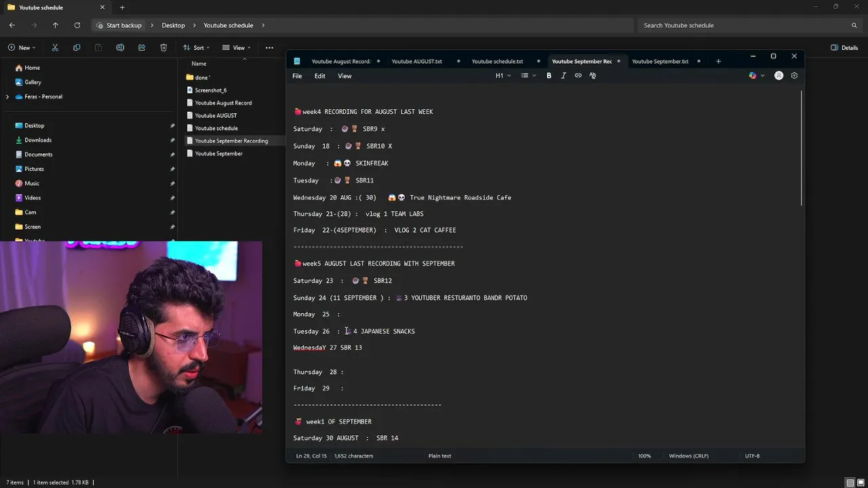This screenshot has width=868, height=488.
Task: Switch to Youtube September.txt tab
Action: [x=660, y=61]
